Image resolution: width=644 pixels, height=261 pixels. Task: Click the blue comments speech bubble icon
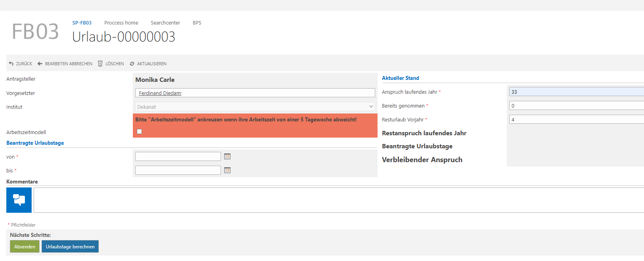19,200
